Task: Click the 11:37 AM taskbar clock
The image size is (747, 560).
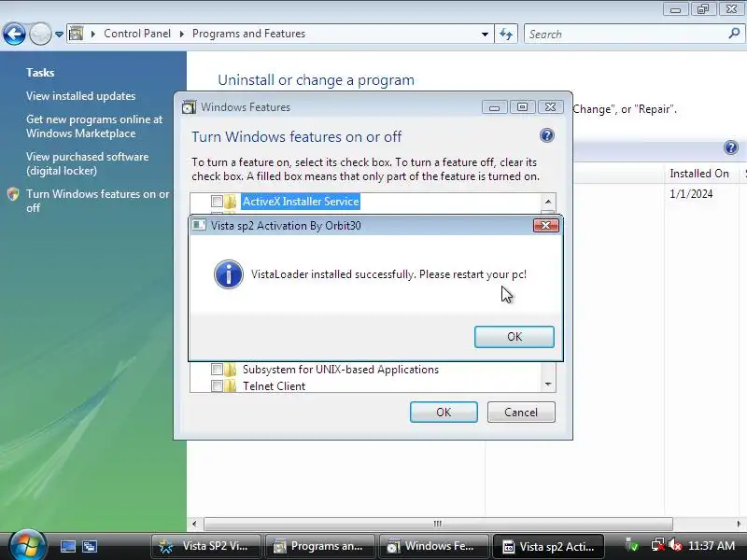Action: click(712, 546)
